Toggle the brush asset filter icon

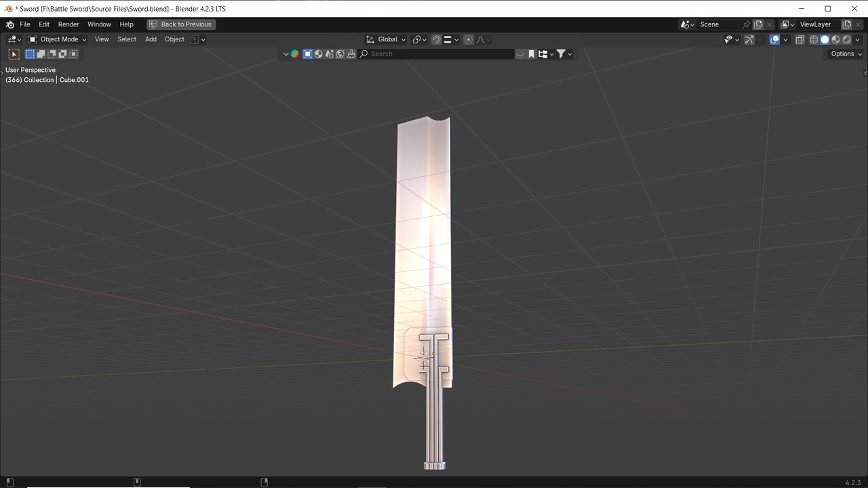[x=351, y=54]
